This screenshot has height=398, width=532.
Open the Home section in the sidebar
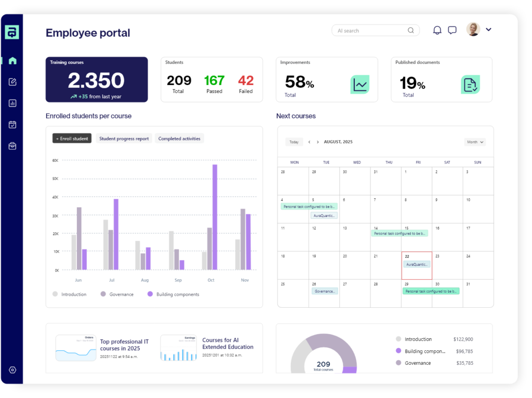click(11, 60)
